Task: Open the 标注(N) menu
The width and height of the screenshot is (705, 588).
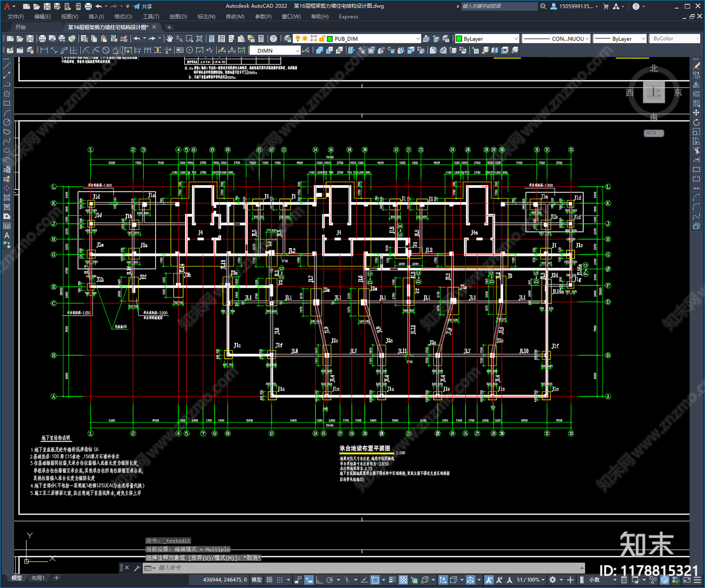Action: click(206, 17)
